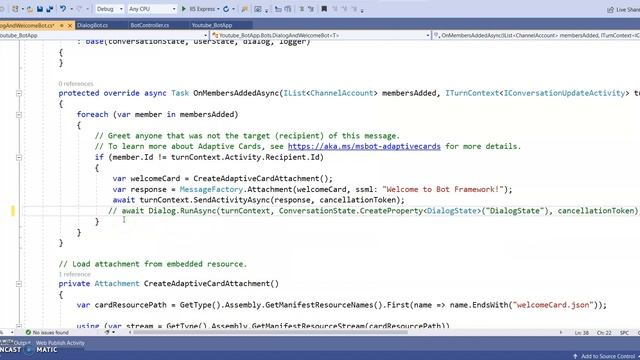The height and width of the screenshot is (360, 640).
Task: Click the Comment out lines icon
Action: click(302, 9)
